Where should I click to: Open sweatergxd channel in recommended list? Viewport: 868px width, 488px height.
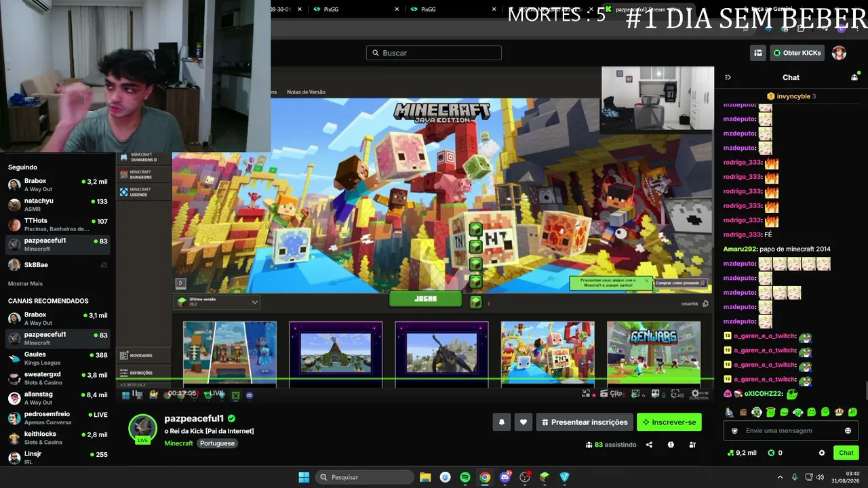click(58, 378)
